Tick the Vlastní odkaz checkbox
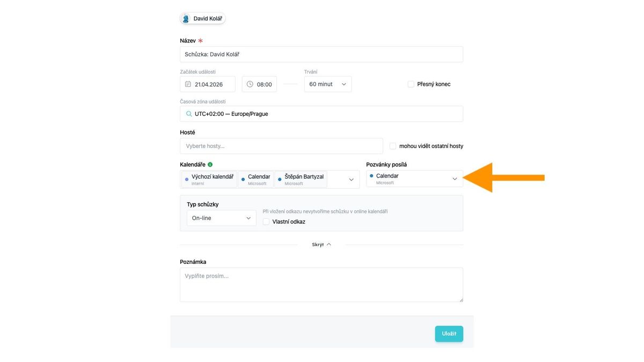The width and height of the screenshot is (644, 362). pos(266,221)
